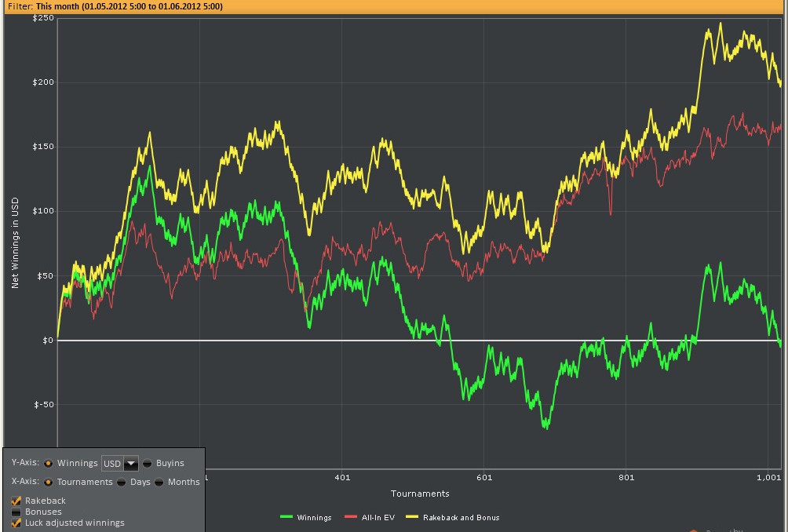Image resolution: width=788 pixels, height=532 pixels.
Task: Uncheck Luck adjusted winnings checkbox
Action: [16, 523]
